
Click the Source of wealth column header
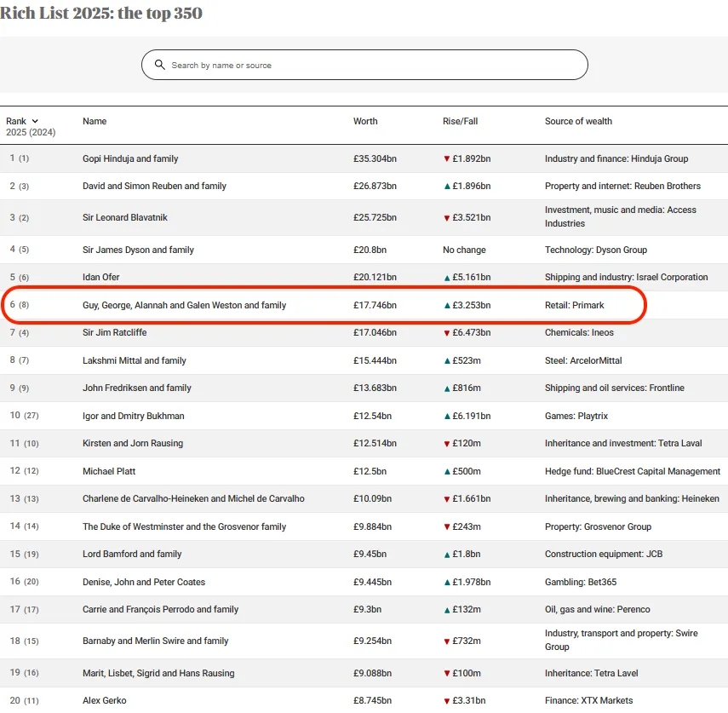(x=578, y=121)
